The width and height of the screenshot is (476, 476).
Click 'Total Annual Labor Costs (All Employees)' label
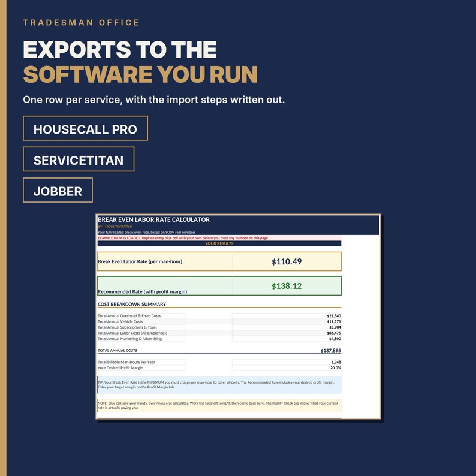click(x=132, y=333)
